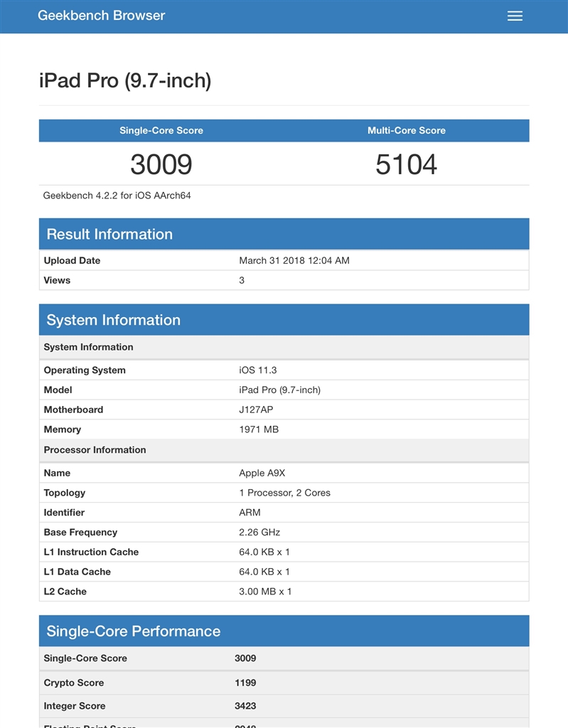Select the upload date March 31 2018 12:04 AM
Screen dimensions: 568x728
294,260
